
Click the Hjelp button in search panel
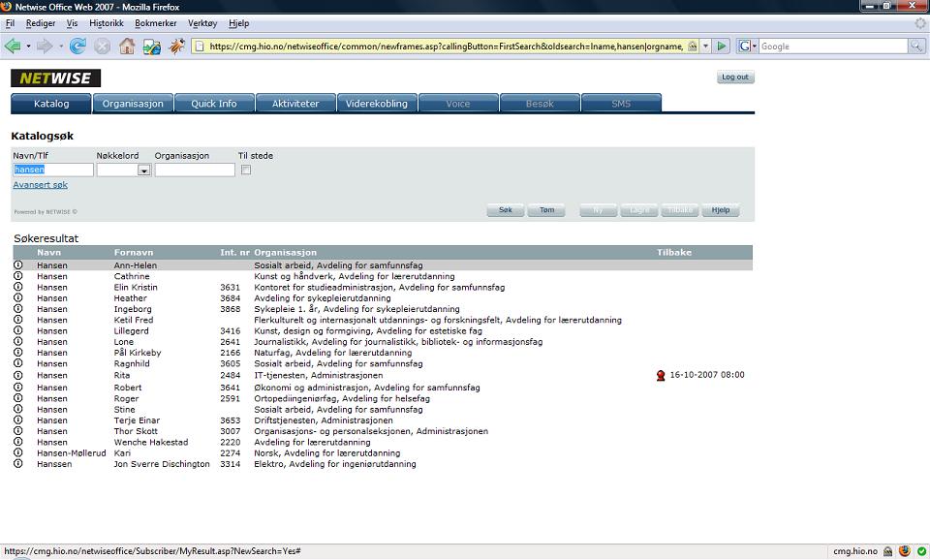click(x=721, y=210)
